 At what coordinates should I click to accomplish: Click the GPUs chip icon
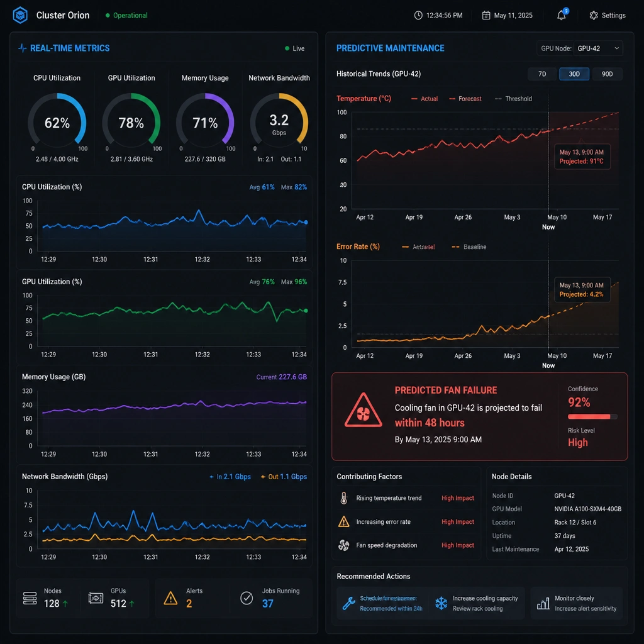[x=96, y=598]
